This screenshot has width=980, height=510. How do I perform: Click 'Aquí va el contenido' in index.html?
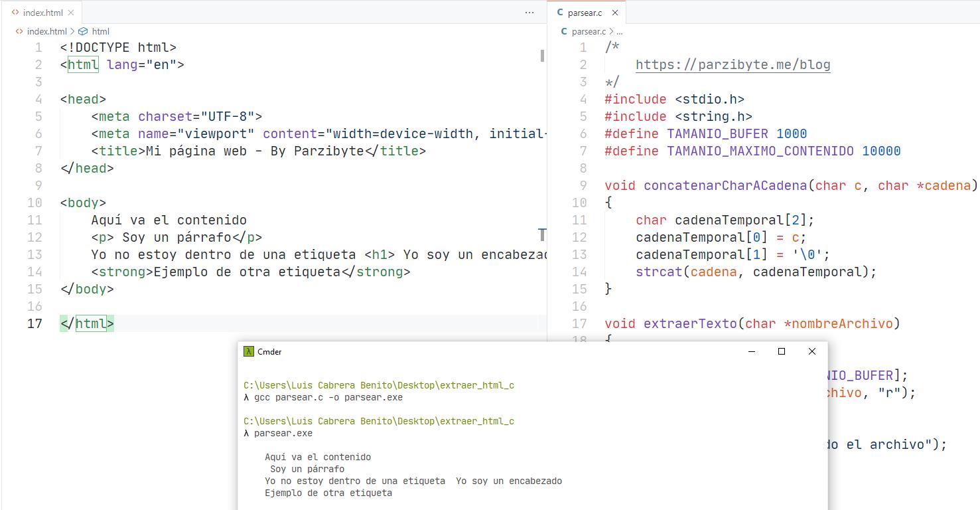coord(169,220)
